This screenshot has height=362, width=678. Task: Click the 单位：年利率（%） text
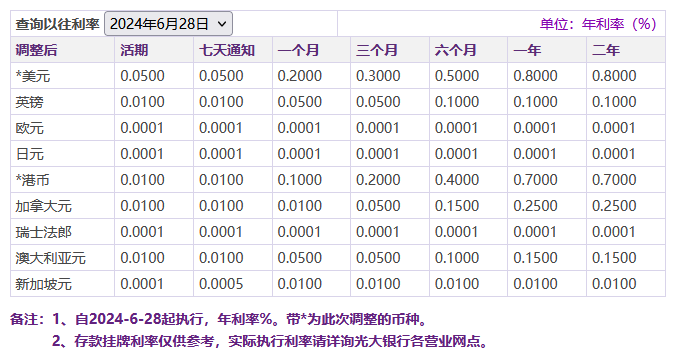tap(598, 24)
